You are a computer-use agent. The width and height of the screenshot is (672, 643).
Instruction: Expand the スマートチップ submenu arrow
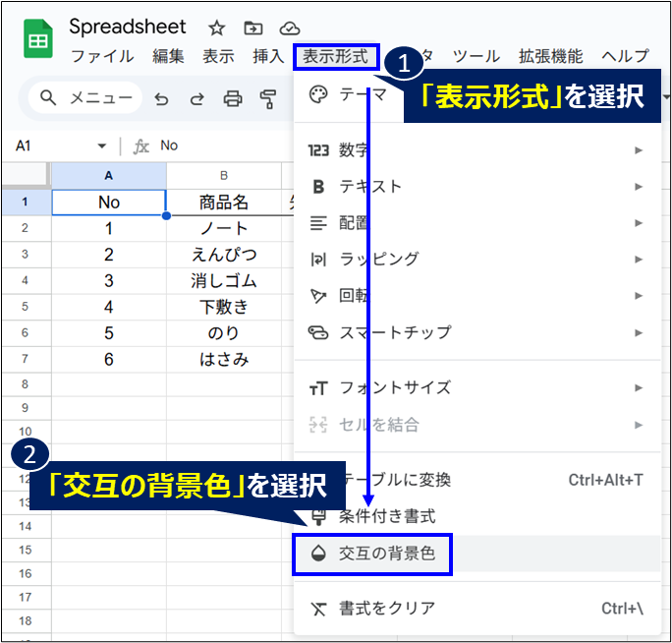(639, 333)
